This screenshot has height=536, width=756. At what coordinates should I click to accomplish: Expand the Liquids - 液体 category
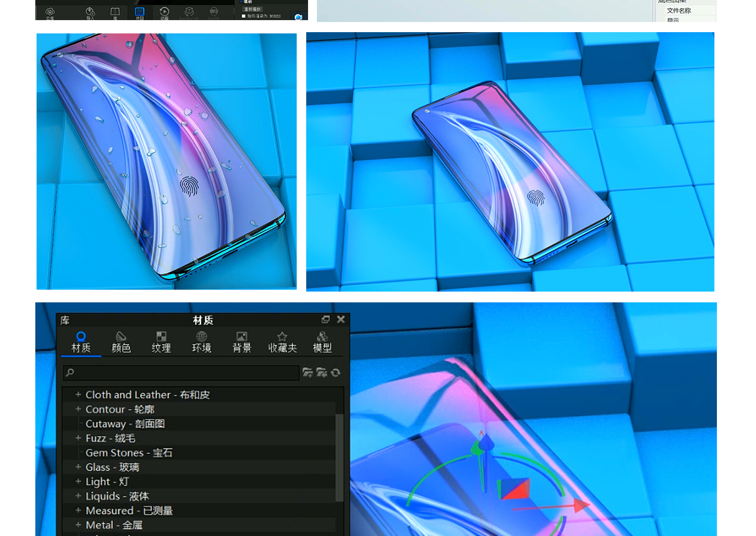point(78,496)
